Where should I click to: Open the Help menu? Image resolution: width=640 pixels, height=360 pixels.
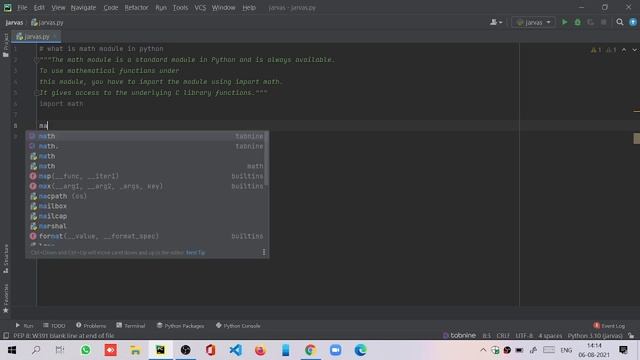[249, 7]
